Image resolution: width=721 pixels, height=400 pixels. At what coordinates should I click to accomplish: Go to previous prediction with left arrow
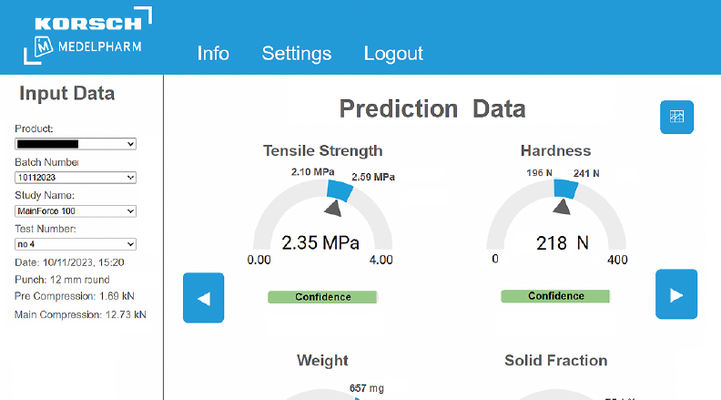click(203, 297)
